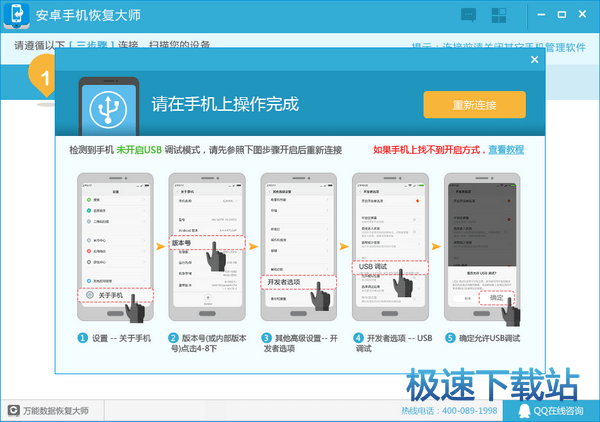This screenshot has height=422, width=600.
Task: Click the orange 重新连接 reconnect button
Action: pyautogui.click(x=474, y=105)
